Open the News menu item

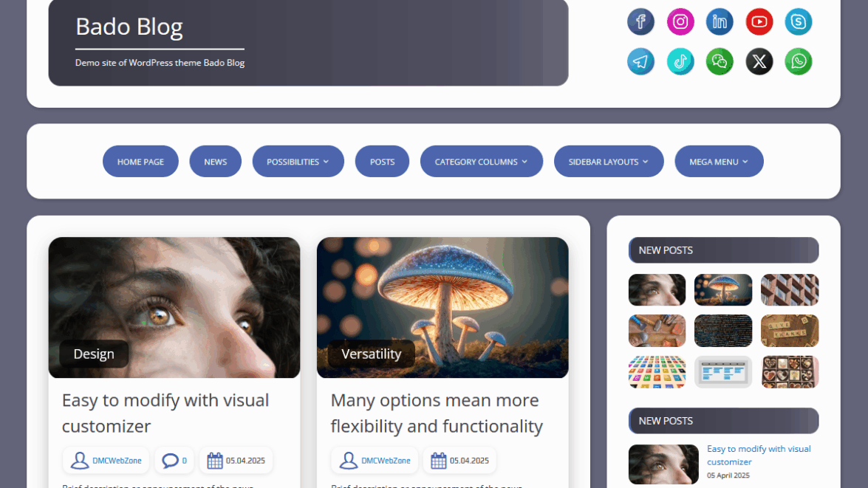tap(215, 162)
